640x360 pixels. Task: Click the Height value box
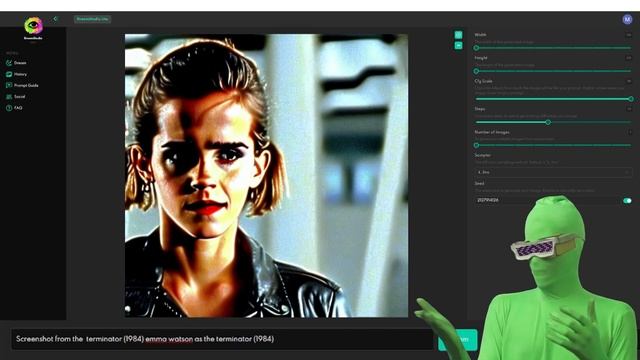(x=629, y=58)
